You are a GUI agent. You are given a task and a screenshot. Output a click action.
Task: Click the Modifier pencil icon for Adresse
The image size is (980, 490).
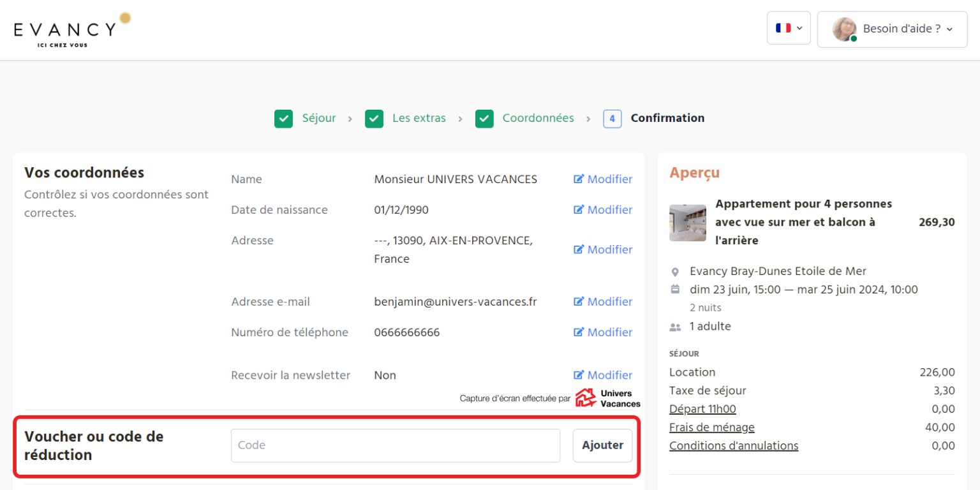(x=579, y=249)
